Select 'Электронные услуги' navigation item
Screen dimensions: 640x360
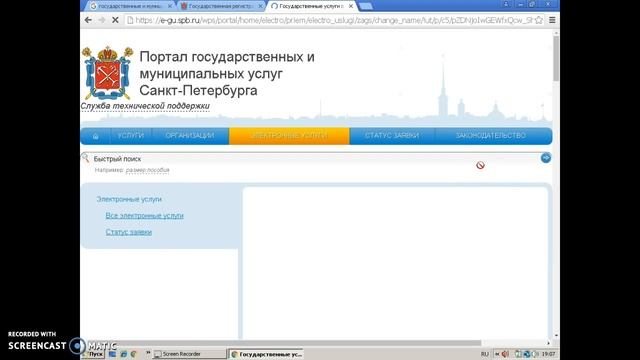point(289,136)
